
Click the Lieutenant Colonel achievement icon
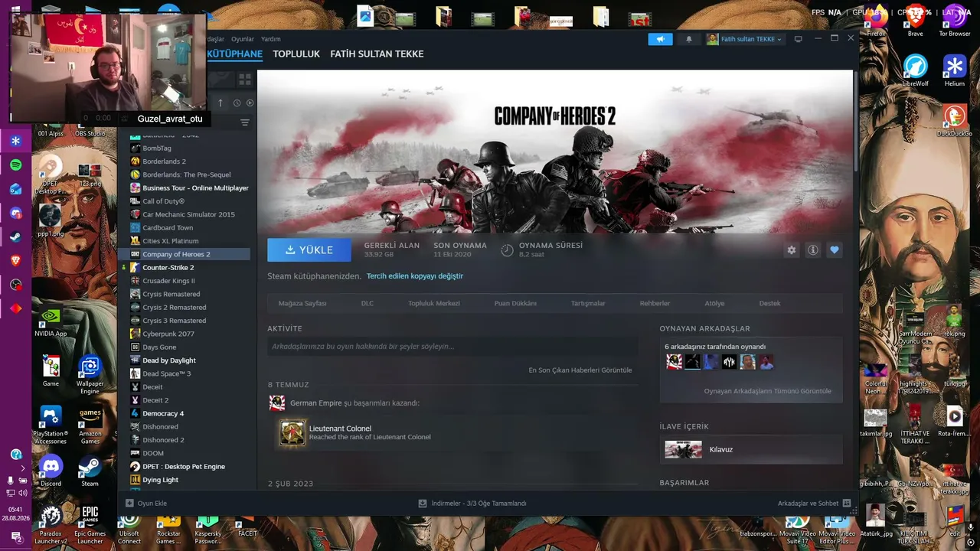[x=292, y=432]
